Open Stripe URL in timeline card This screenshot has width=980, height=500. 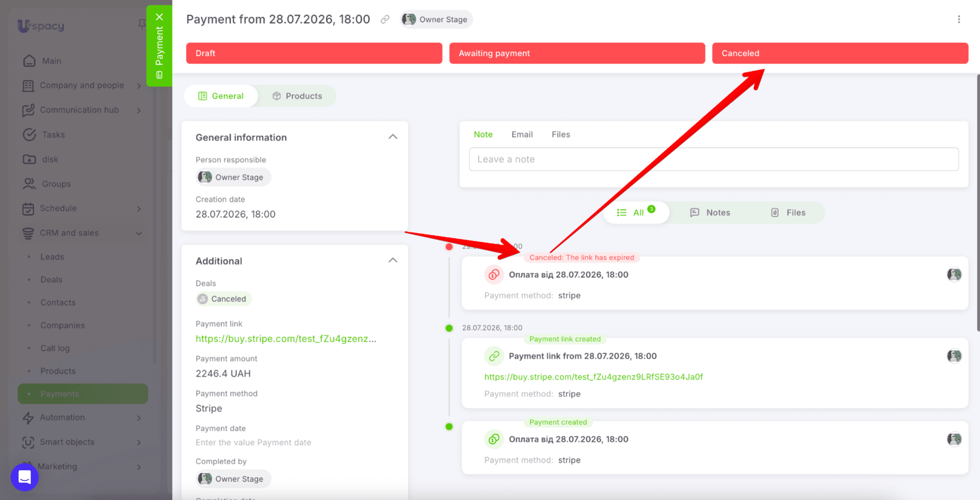[x=593, y=377]
